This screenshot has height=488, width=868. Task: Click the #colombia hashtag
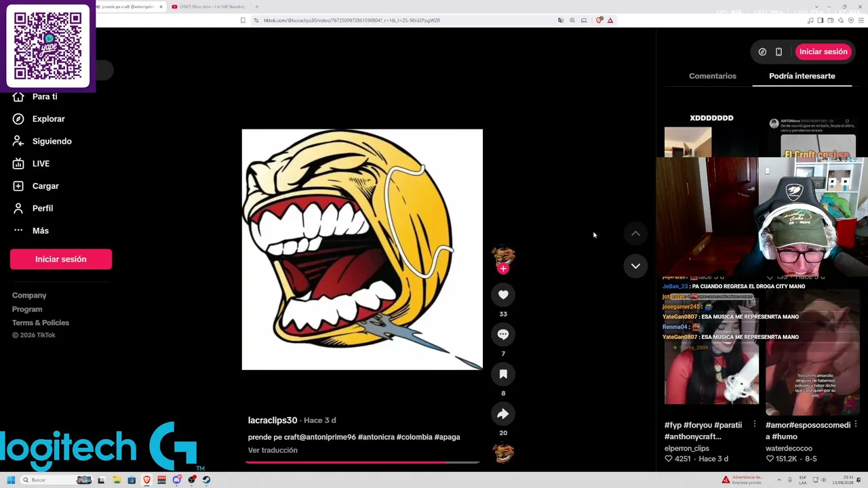pos(414,437)
